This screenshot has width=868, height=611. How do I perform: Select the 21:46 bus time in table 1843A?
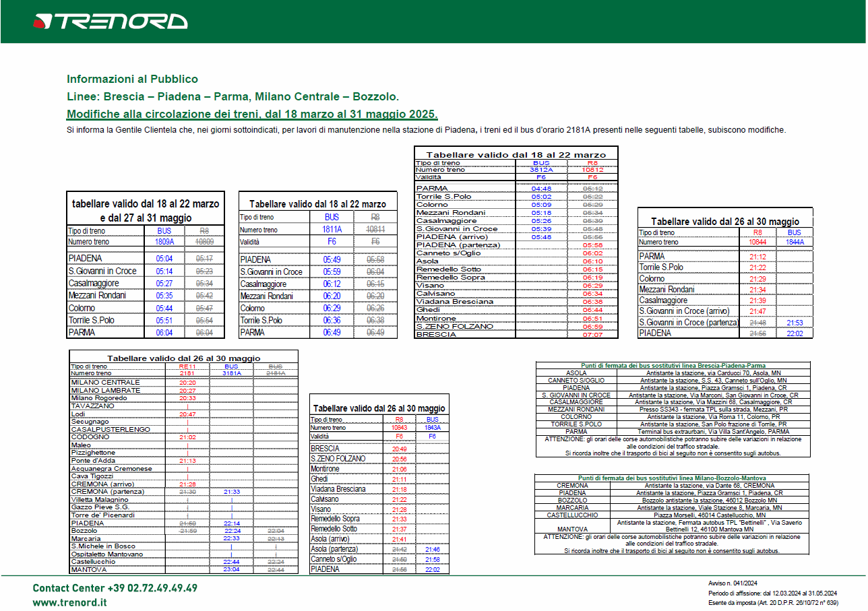(432, 550)
